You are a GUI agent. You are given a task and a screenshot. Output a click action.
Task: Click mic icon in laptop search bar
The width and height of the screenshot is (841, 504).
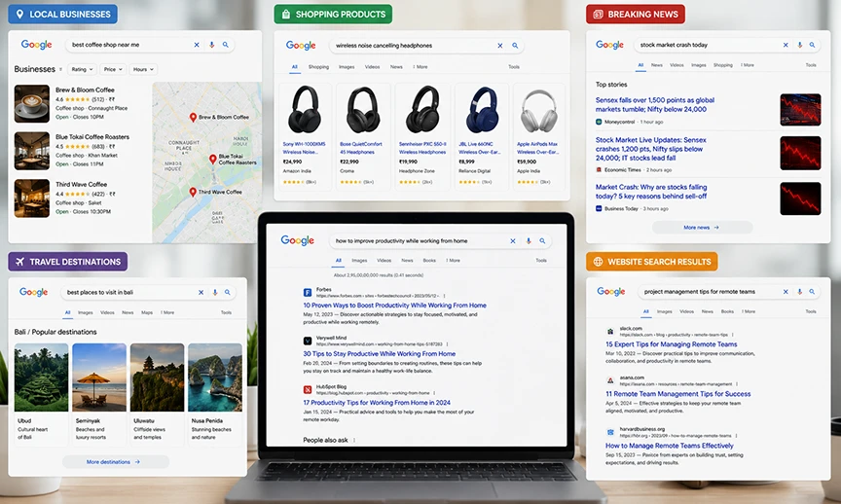coord(529,241)
